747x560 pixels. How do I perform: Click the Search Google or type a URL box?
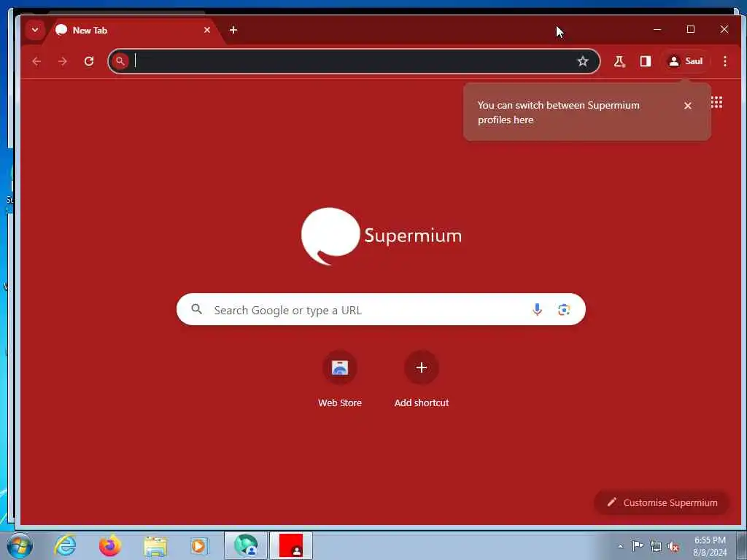tap(381, 309)
